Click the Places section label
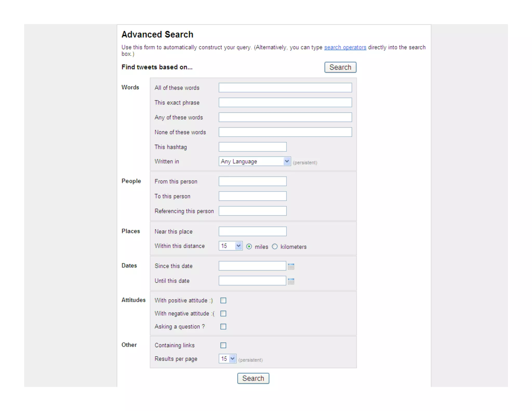532x411 pixels. 131,231
